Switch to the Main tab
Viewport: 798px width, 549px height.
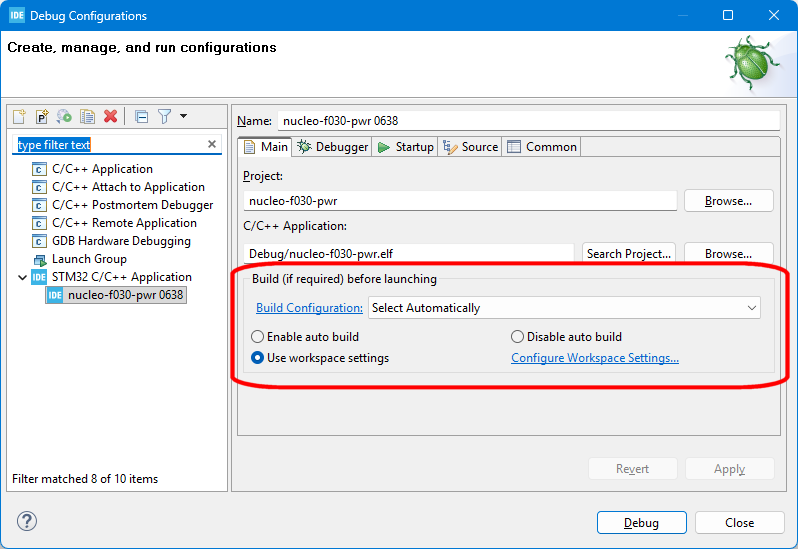(x=265, y=147)
